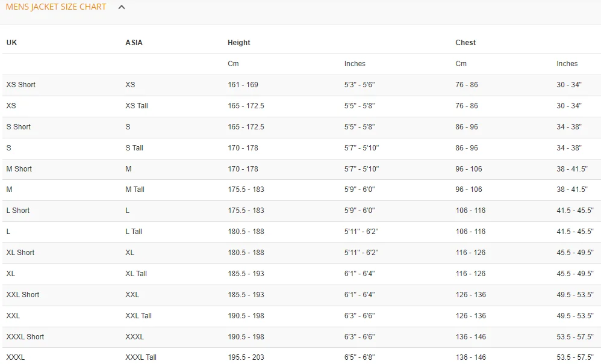Click the Chest column header
The height and width of the screenshot is (364, 601).
(466, 43)
